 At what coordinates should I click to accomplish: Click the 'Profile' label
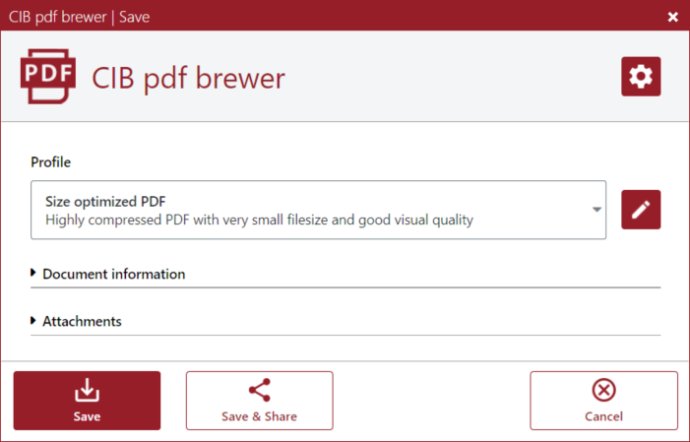point(51,162)
